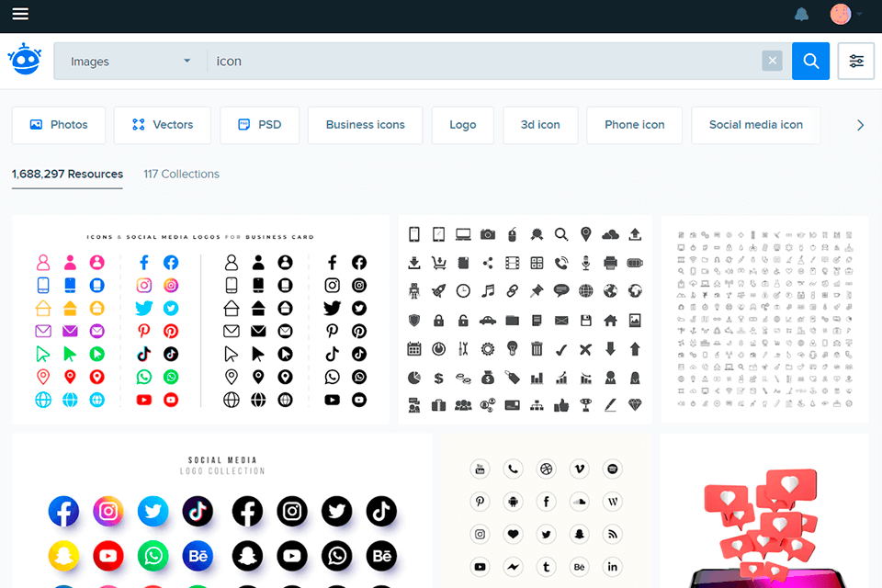Click the Photos image icon in tag
The height and width of the screenshot is (588, 882).
point(36,124)
